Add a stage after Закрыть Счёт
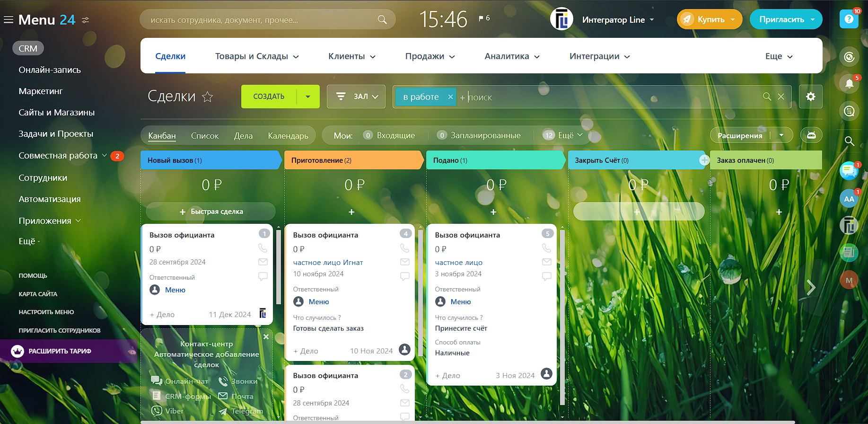Screen dimensions: 868x424 (x=704, y=160)
